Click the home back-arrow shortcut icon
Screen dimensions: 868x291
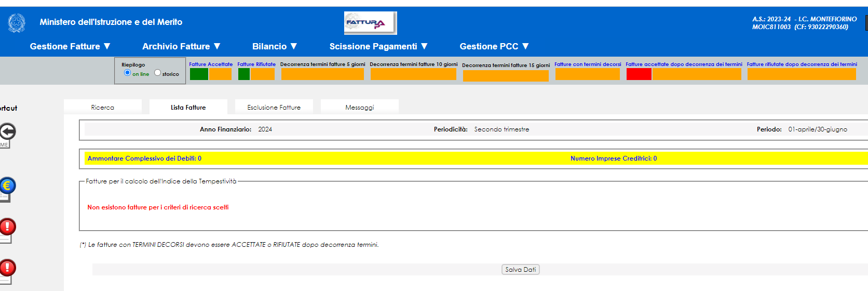coord(7,132)
